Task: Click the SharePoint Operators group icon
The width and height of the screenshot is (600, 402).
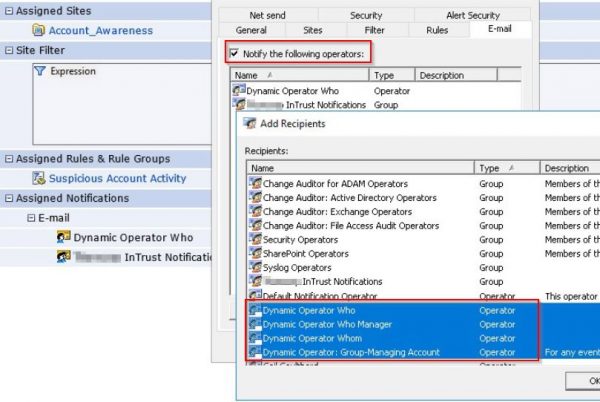Action: click(255, 254)
